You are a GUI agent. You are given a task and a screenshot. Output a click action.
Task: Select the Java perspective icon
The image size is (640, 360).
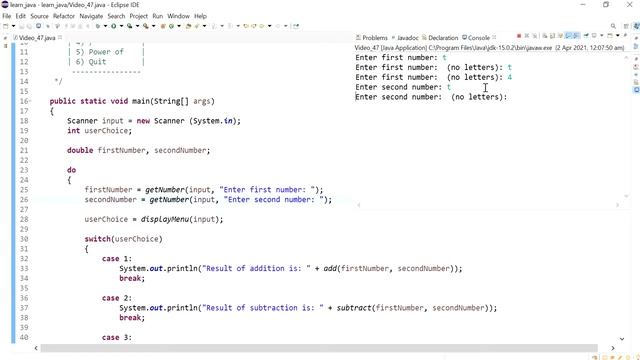click(636, 26)
